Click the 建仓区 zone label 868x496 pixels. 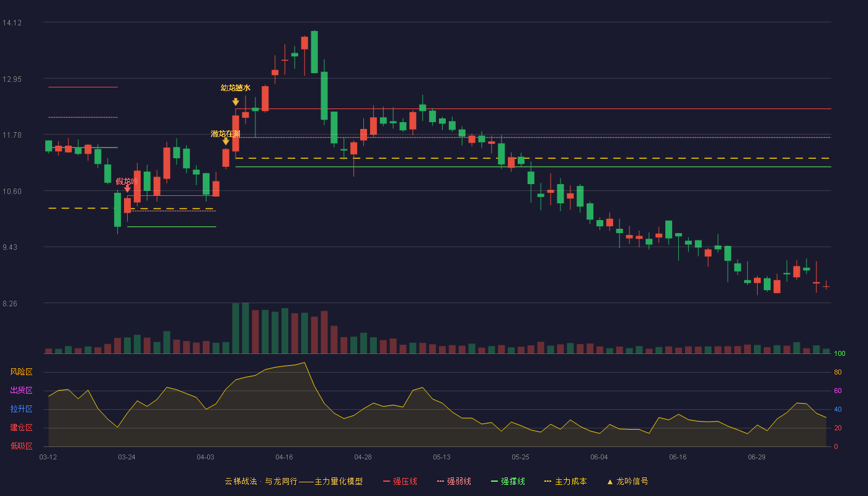pos(22,428)
